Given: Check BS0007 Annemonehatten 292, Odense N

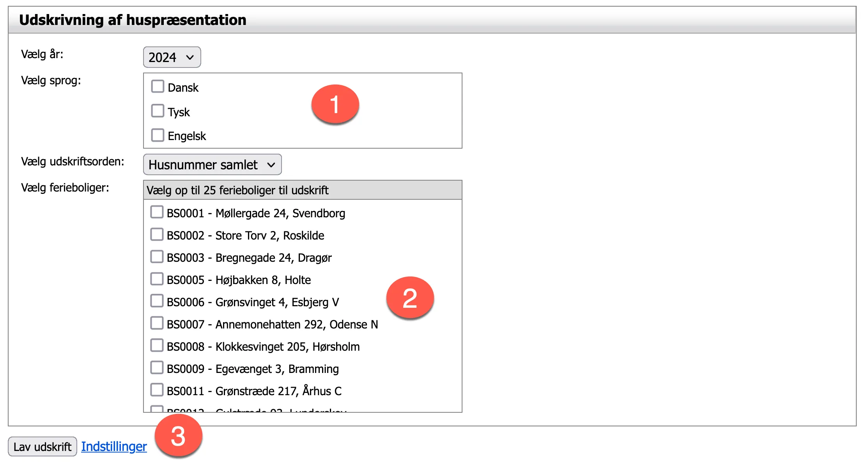Looking at the screenshot, I should (x=157, y=323).
